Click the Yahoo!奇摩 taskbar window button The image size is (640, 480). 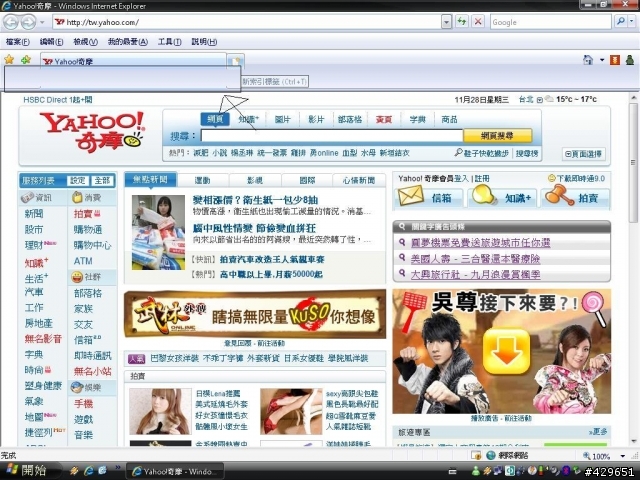point(176,471)
